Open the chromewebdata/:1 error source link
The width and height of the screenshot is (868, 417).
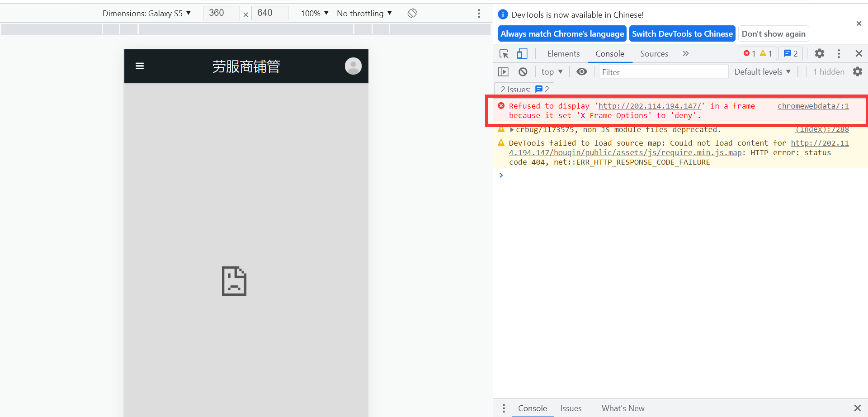(813, 106)
